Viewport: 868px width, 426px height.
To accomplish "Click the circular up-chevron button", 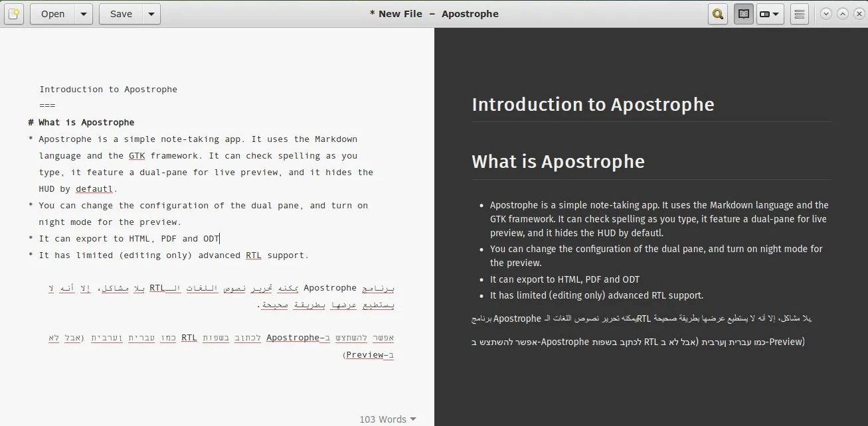I will pyautogui.click(x=841, y=13).
